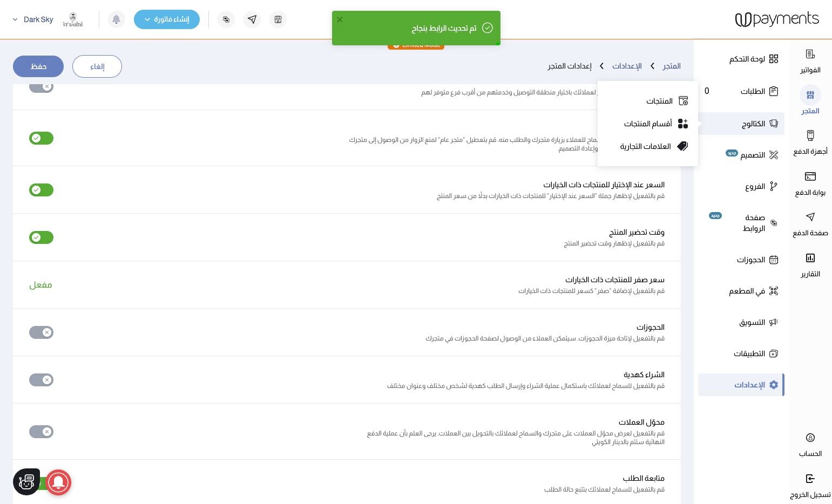Click the إلغاء cancel button
This screenshot has height=504, width=832.
(97, 66)
